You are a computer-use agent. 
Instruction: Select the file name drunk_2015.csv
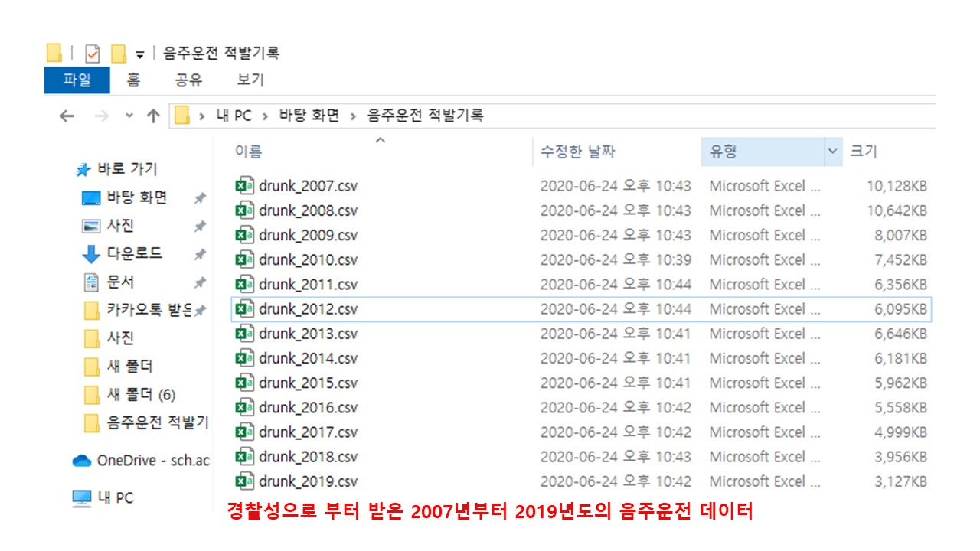click(x=308, y=382)
